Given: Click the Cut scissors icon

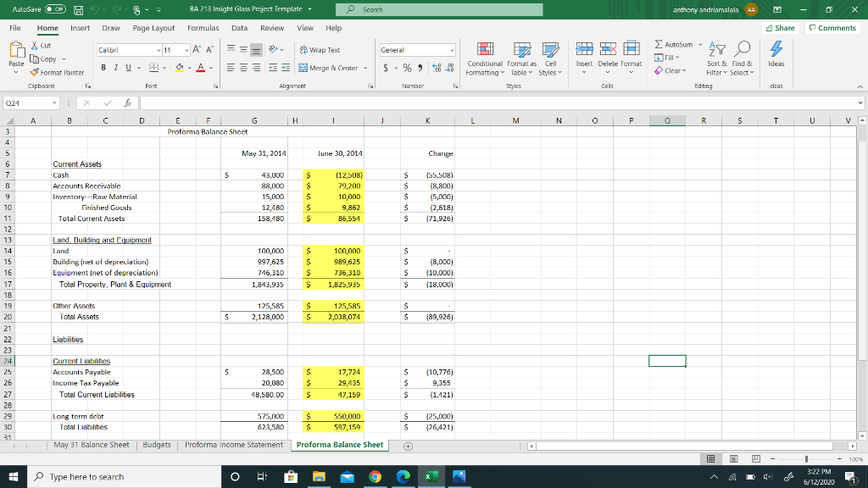Looking at the screenshot, I should tap(34, 46).
